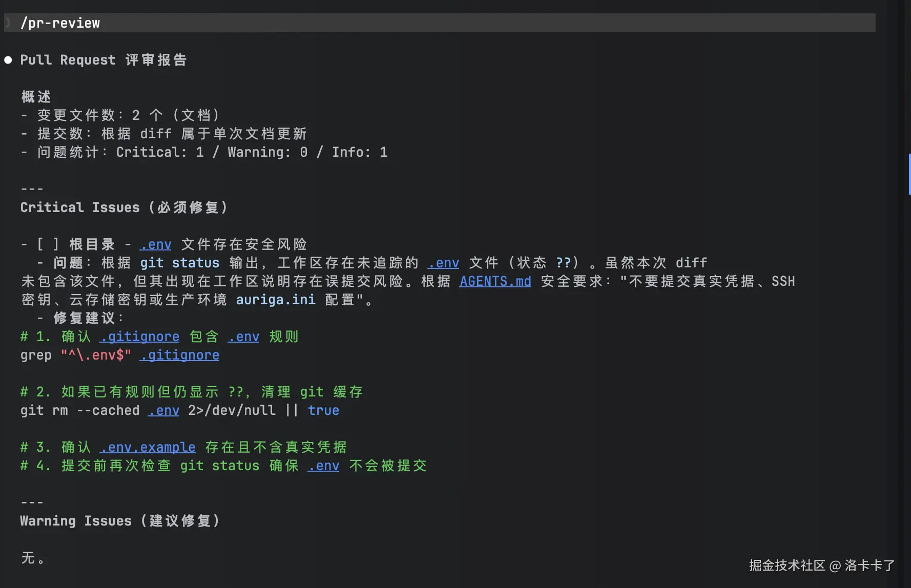Open .gitignore link after grep pattern
Image resolution: width=911 pixels, height=588 pixels.
[179, 355]
